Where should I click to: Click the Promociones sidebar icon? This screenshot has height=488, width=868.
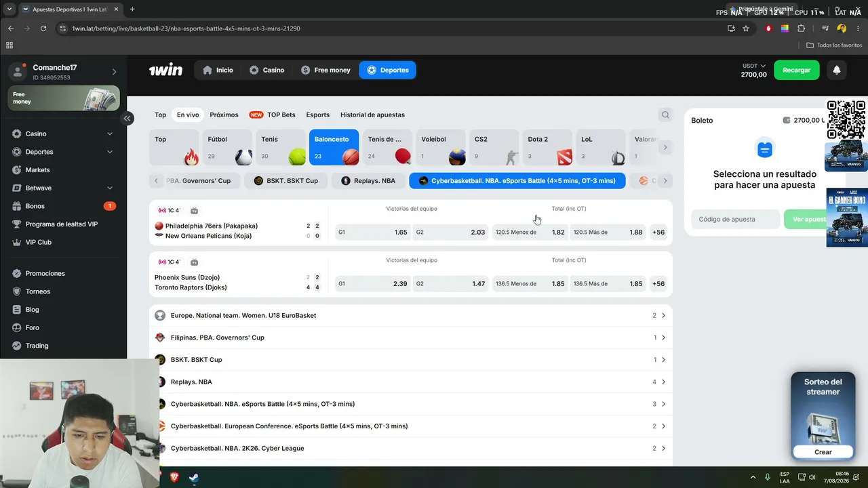[17, 273]
